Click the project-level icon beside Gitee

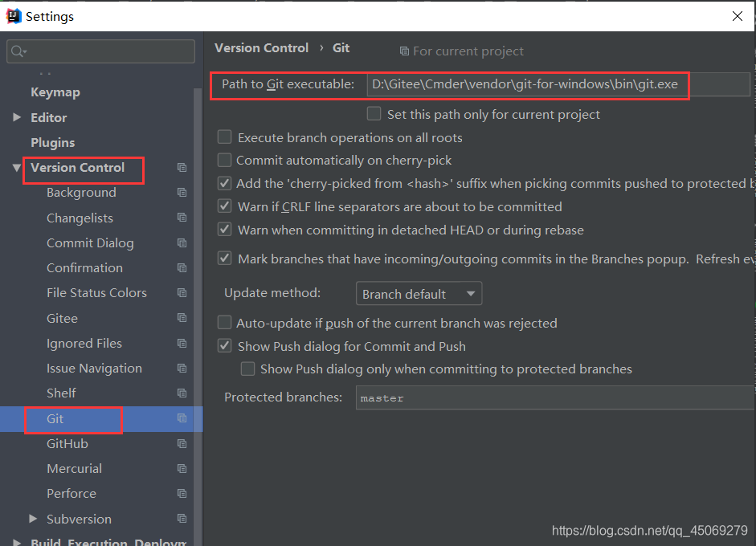pos(182,318)
